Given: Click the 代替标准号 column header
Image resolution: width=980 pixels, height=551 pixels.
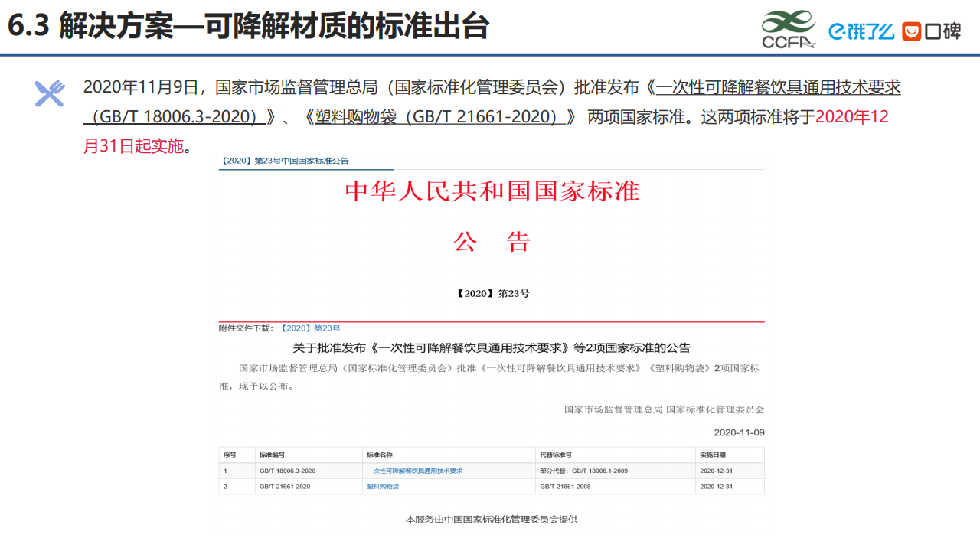Looking at the screenshot, I should click(556, 455).
